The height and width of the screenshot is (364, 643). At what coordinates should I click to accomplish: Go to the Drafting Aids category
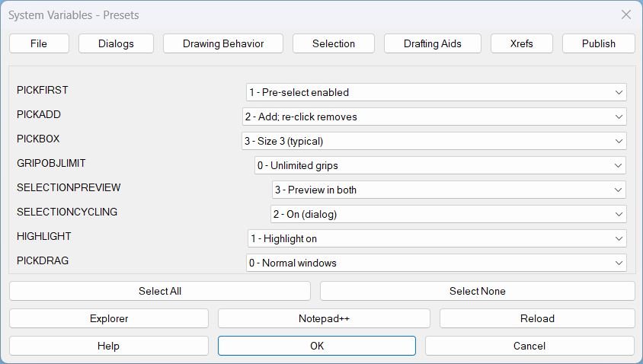(x=432, y=43)
